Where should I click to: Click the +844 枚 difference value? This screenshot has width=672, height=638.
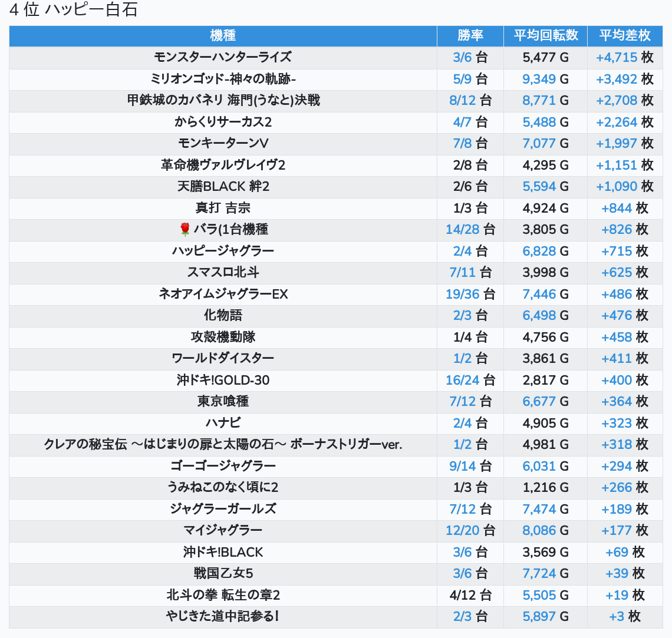[x=625, y=208]
